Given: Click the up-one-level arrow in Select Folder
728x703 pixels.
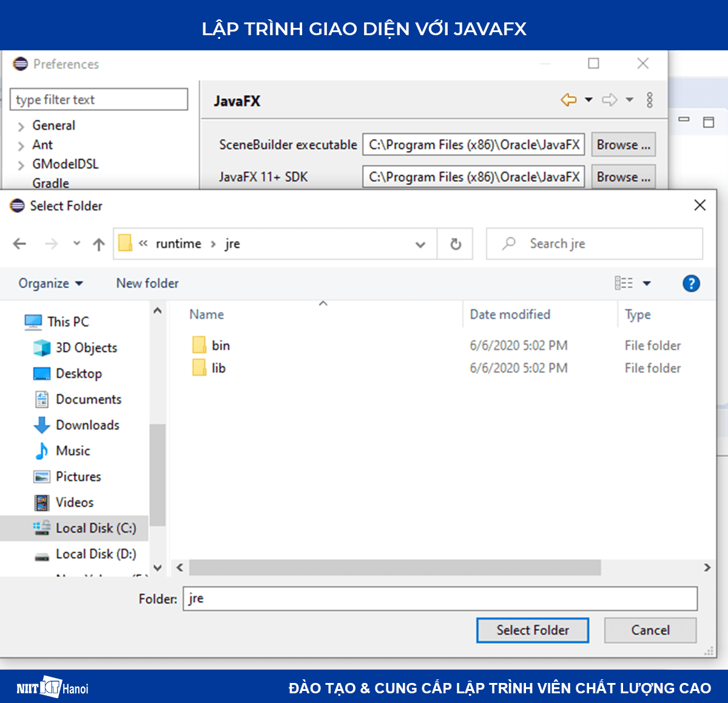Looking at the screenshot, I should coord(98,243).
